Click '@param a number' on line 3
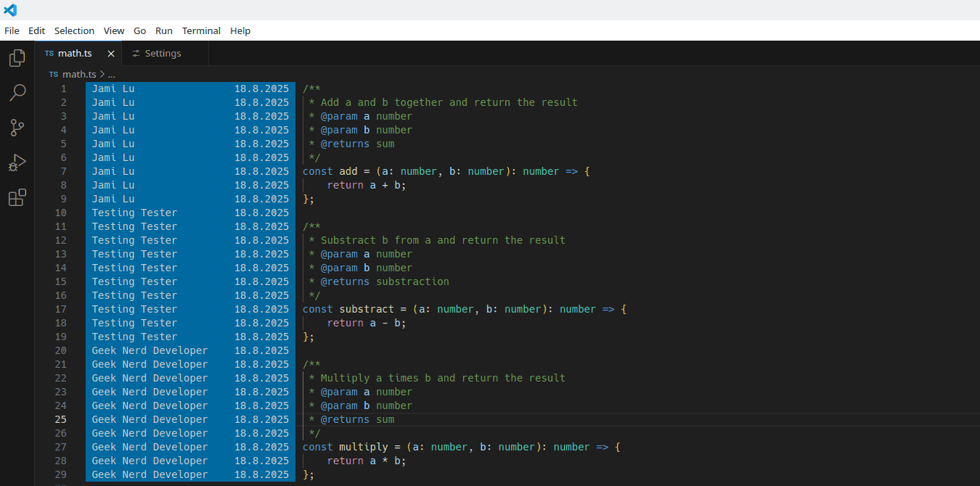 click(360, 116)
